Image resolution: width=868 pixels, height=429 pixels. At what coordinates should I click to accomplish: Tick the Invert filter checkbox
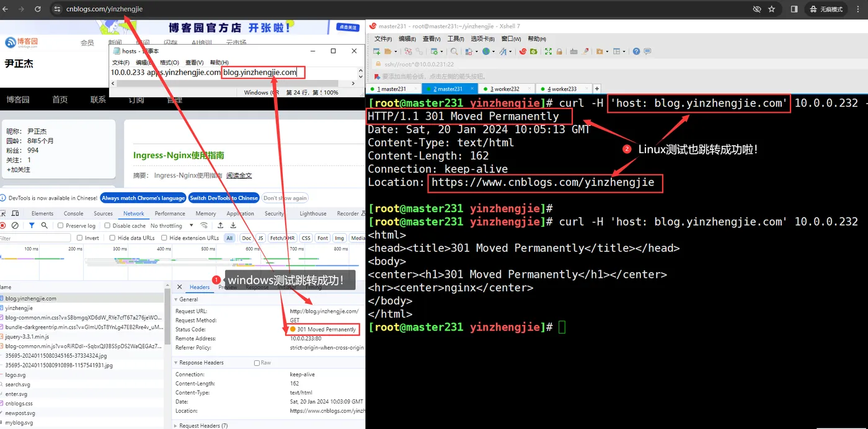tap(79, 238)
